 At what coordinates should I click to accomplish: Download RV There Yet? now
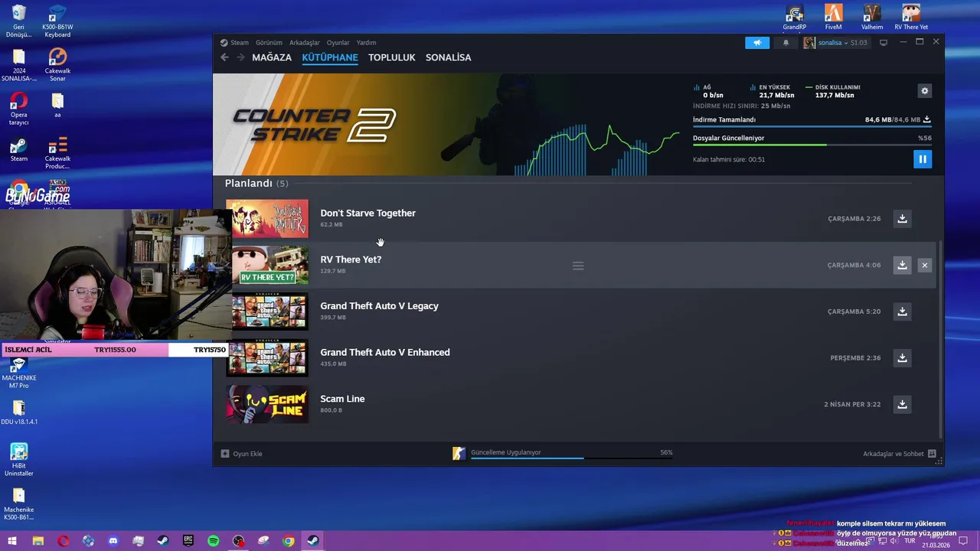pyautogui.click(x=902, y=265)
